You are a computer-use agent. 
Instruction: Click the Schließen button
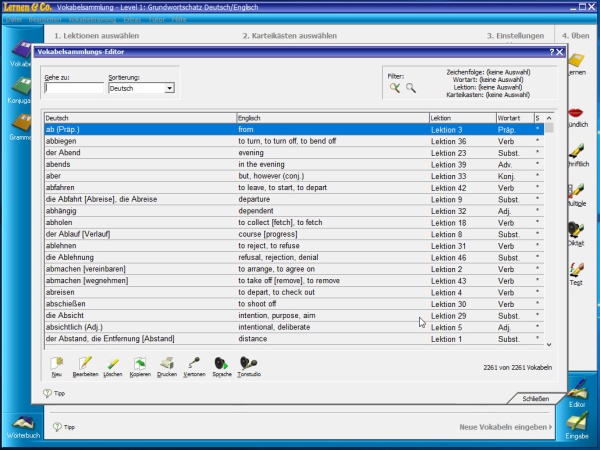[535, 399]
